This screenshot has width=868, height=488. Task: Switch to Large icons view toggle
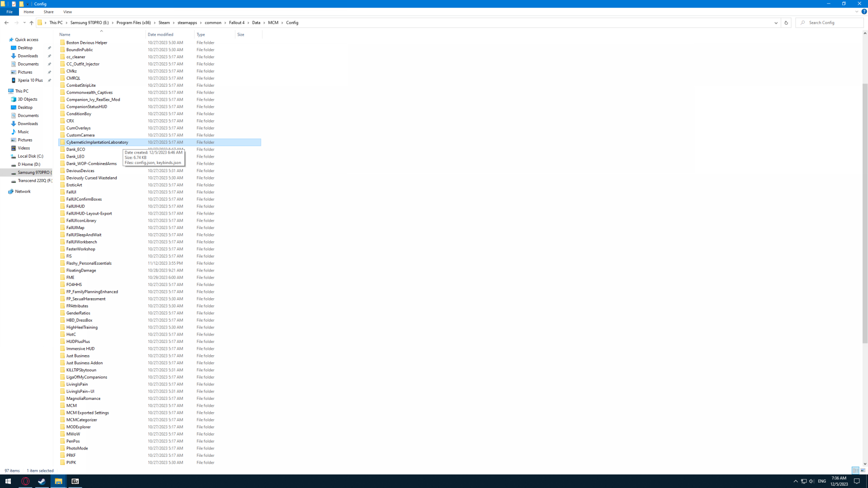[863, 470]
